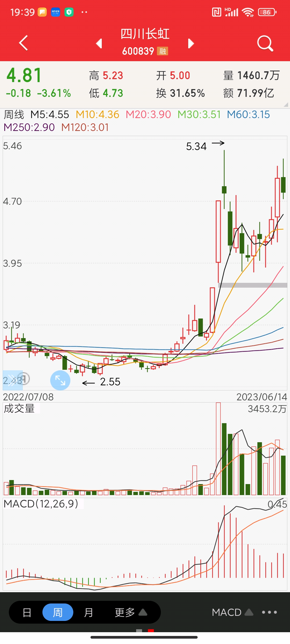
Task: Tap the tallest volume bar in 成交量 chart
Action: [x=218, y=449]
